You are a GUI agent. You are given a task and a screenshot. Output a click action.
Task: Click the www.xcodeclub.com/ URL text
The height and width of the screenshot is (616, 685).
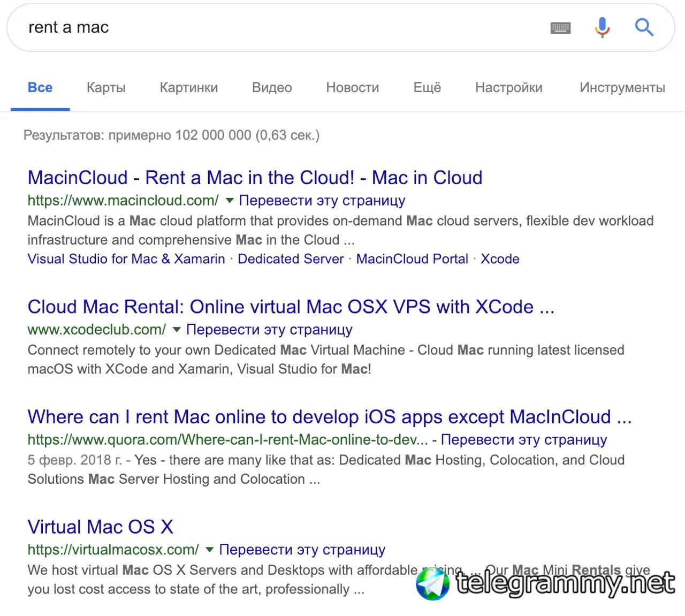97,330
